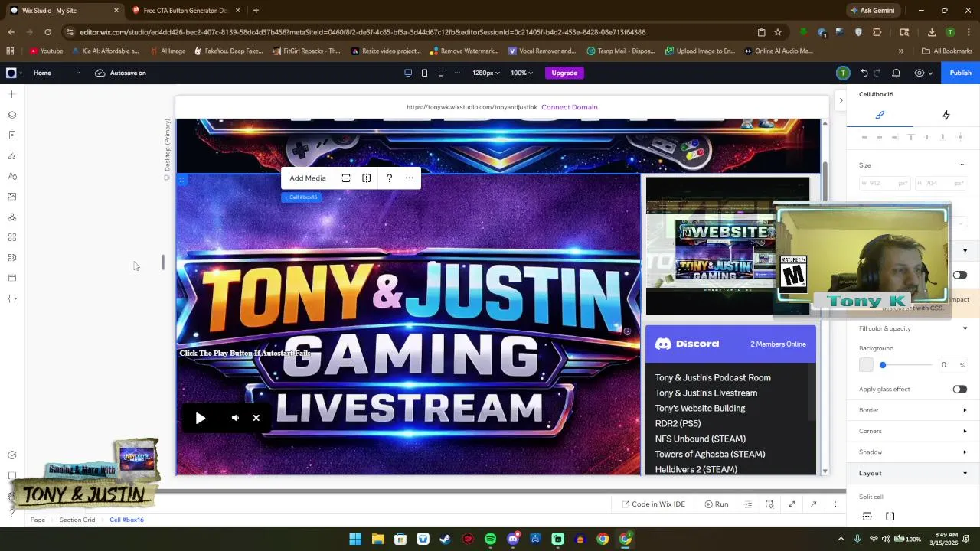
Task: Click the Cell #box16 label tag
Action: (x=302, y=197)
